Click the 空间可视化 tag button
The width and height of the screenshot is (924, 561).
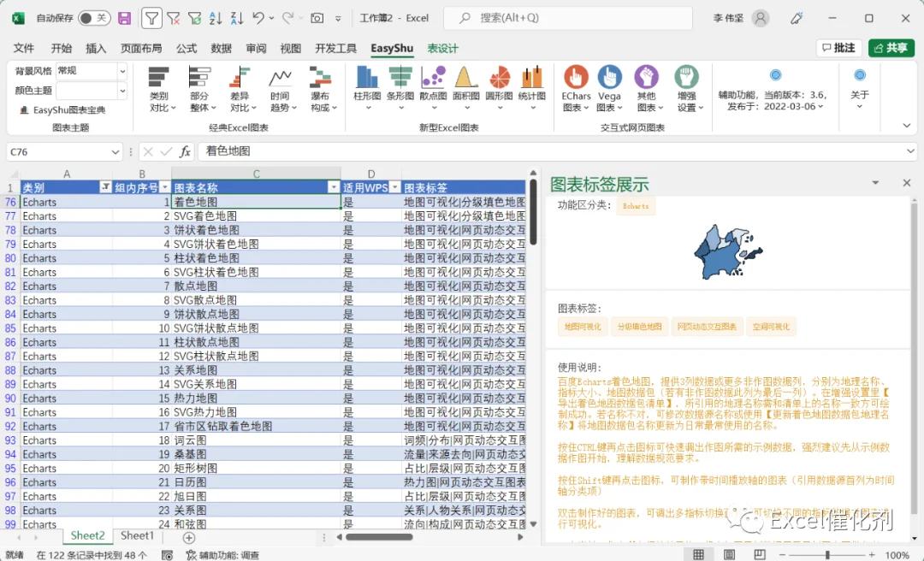pyautogui.click(x=771, y=327)
